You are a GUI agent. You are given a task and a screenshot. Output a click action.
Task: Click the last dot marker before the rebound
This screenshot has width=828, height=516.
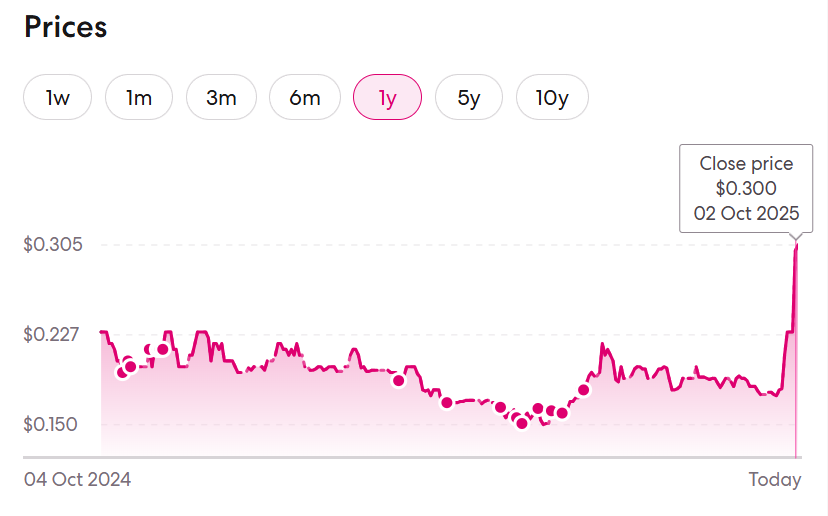tap(584, 390)
